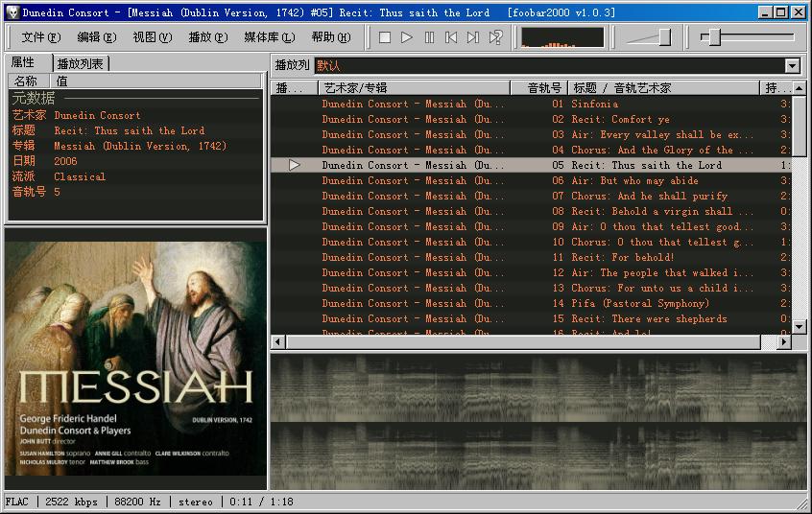Skip to previous track icon
Image resolution: width=812 pixels, height=514 pixels.
tap(451, 37)
